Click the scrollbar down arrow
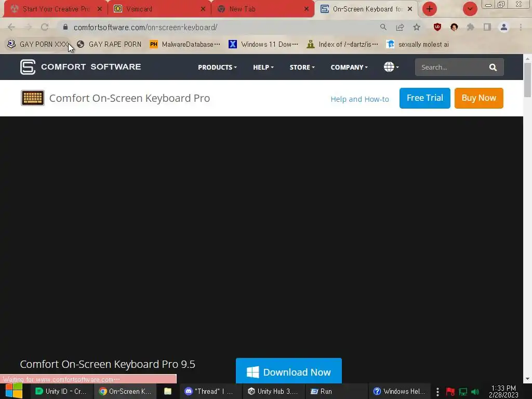The height and width of the screenshot is (399, 532). [x=528, y=379]
